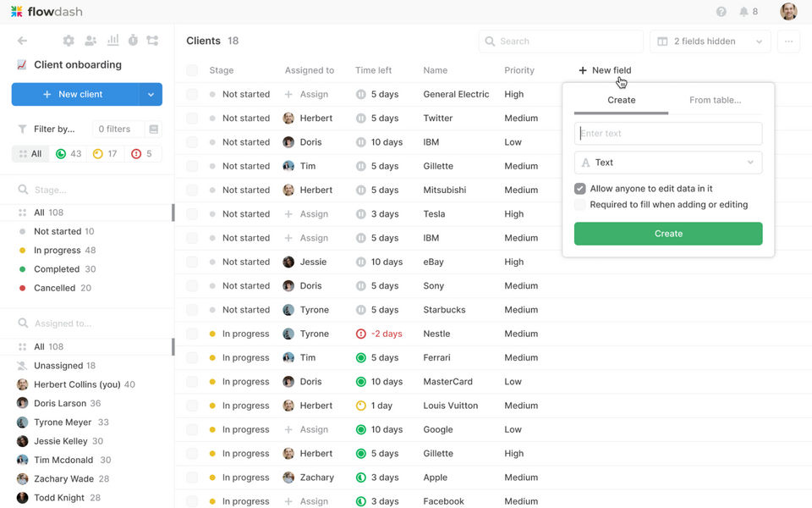Click the New client button
Viewport: 812px width, 508px height.
point(75,94)
